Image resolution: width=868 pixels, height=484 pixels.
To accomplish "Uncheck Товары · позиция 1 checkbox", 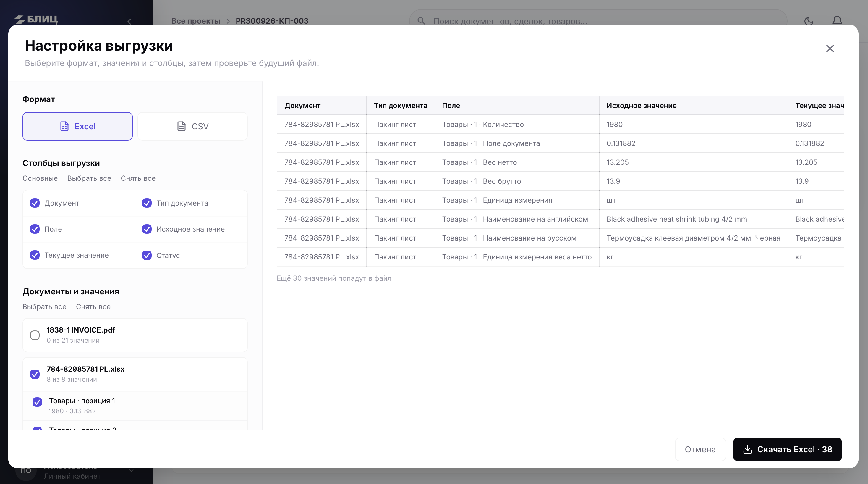I will pos(37,402).
